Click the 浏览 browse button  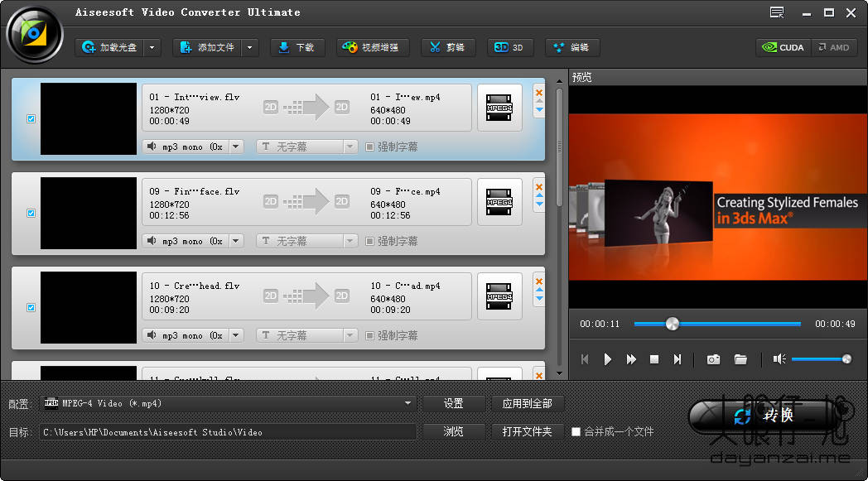pyautogui.click(x=454, y=431)
